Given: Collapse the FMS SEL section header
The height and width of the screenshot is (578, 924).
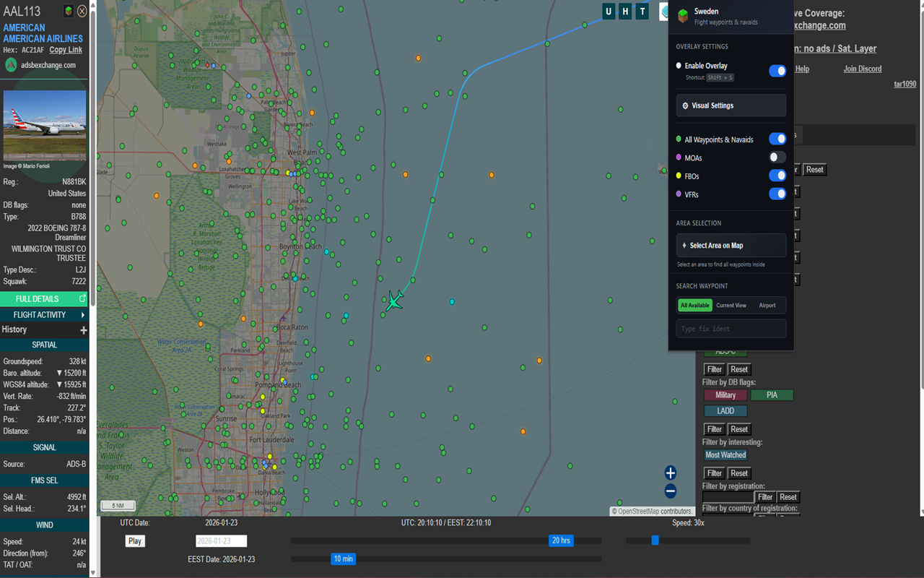Looking at the screenshot, I should [x=44, y=480].
